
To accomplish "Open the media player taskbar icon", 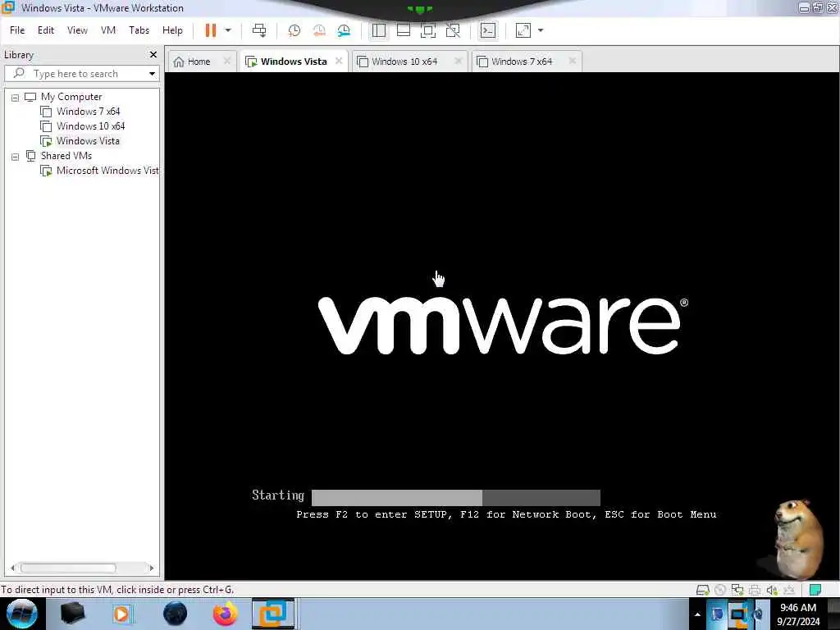I will point(121,614).
